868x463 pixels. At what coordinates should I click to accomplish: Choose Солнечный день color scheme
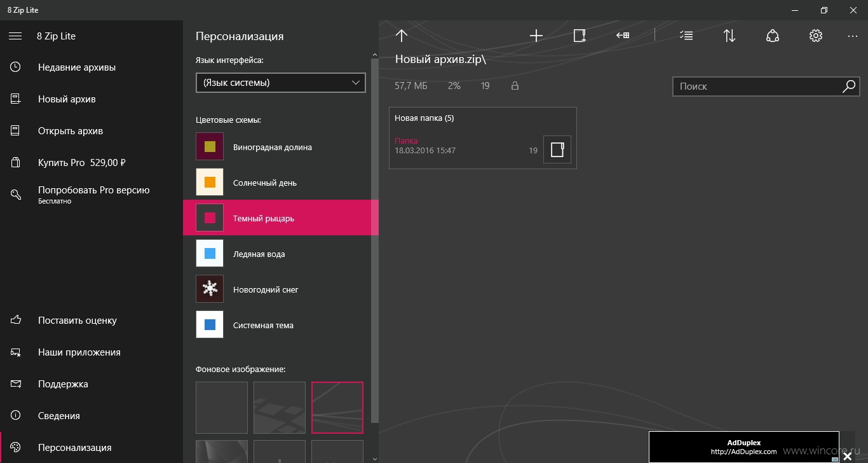click(280, 183)
